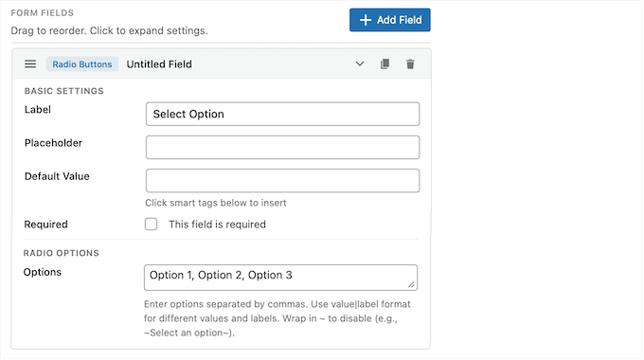The height and width of the screenshot is (360, 644).
Task: Click the "Drag to reorder" instruction text
Action: (109, 30)
